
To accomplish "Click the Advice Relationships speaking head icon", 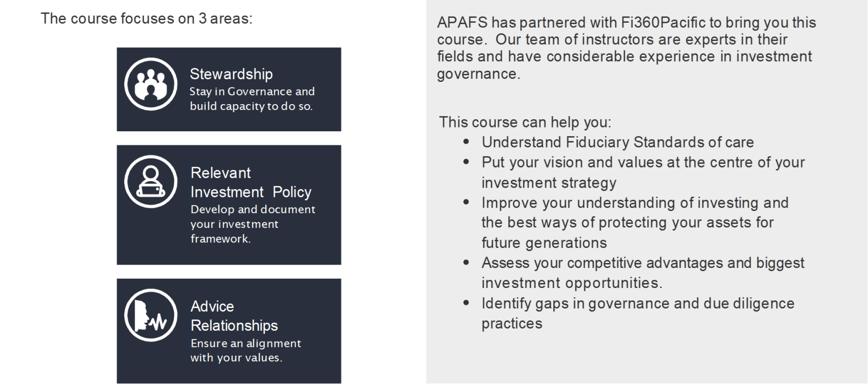I will (150, 315).
